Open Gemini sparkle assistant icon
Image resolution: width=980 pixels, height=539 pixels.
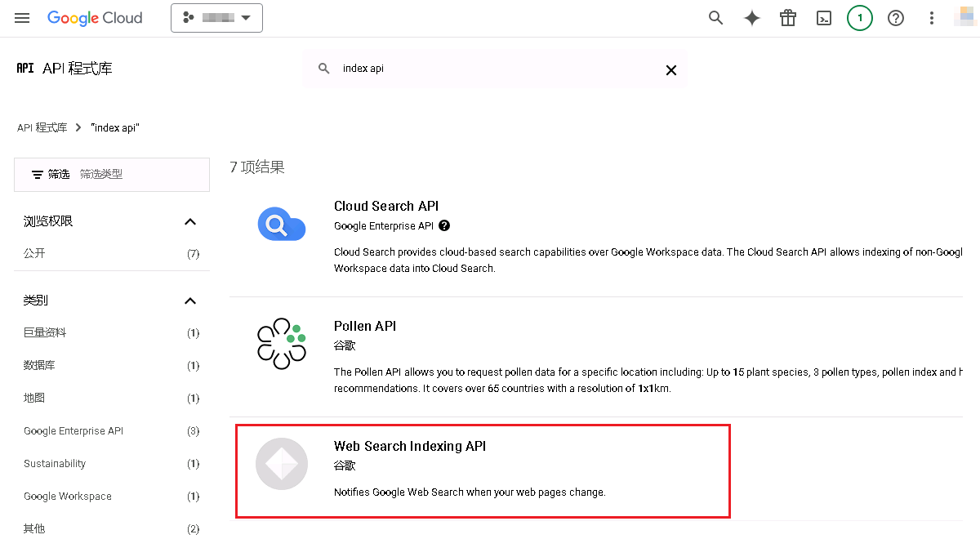pos(752,18)
